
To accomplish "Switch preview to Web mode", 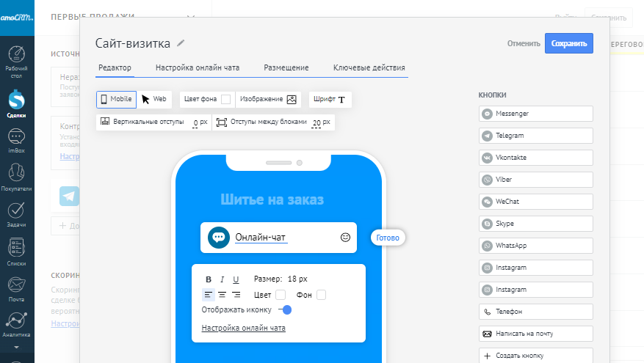I will pos(154,100).
